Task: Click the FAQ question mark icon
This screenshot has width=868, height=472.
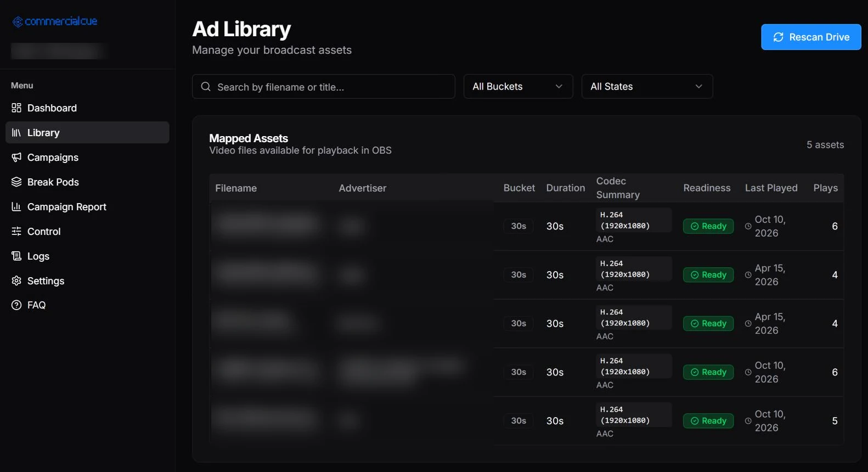Action: click(16, 305)
